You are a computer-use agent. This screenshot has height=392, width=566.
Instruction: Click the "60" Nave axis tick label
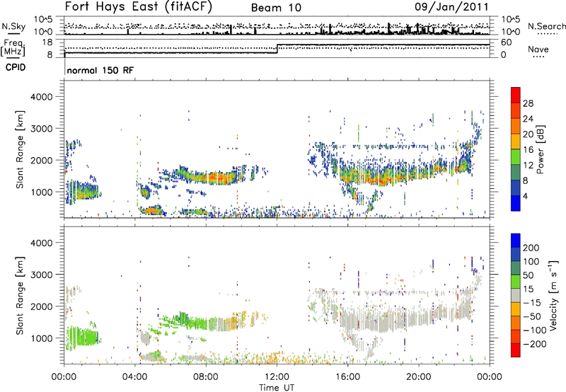click(x=507, y=42)
